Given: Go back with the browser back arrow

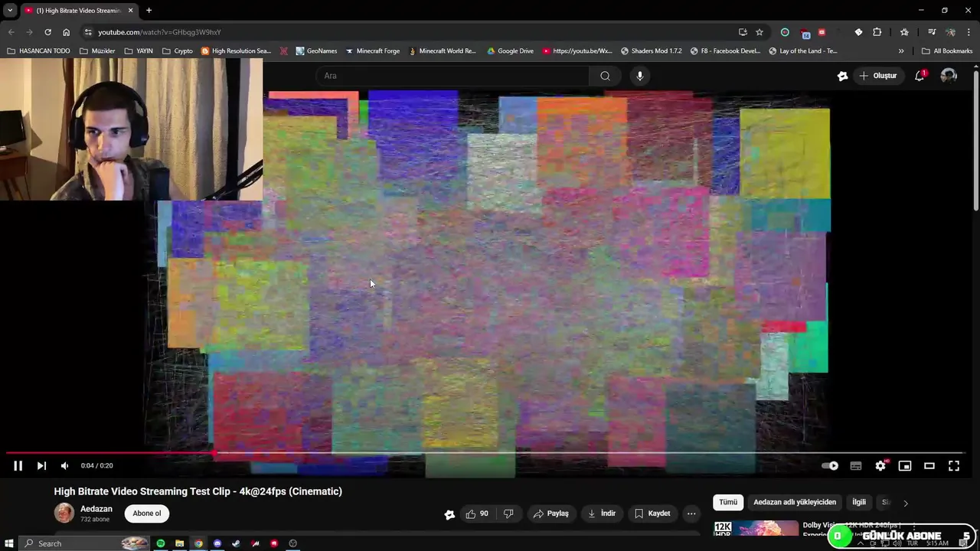Looking at the screenshot, I should 11,32.
